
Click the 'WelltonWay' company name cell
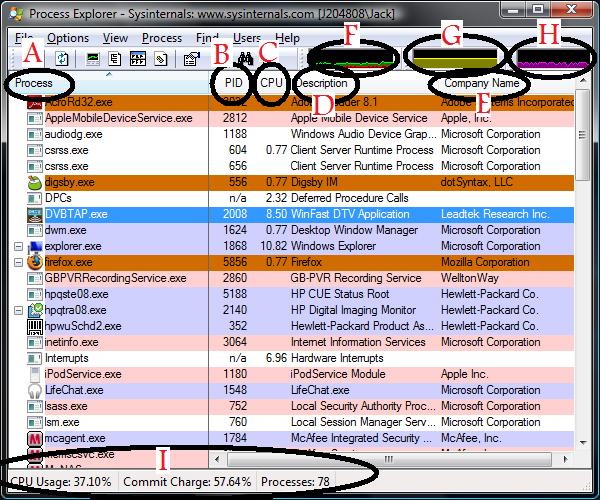tap(470, 279)
